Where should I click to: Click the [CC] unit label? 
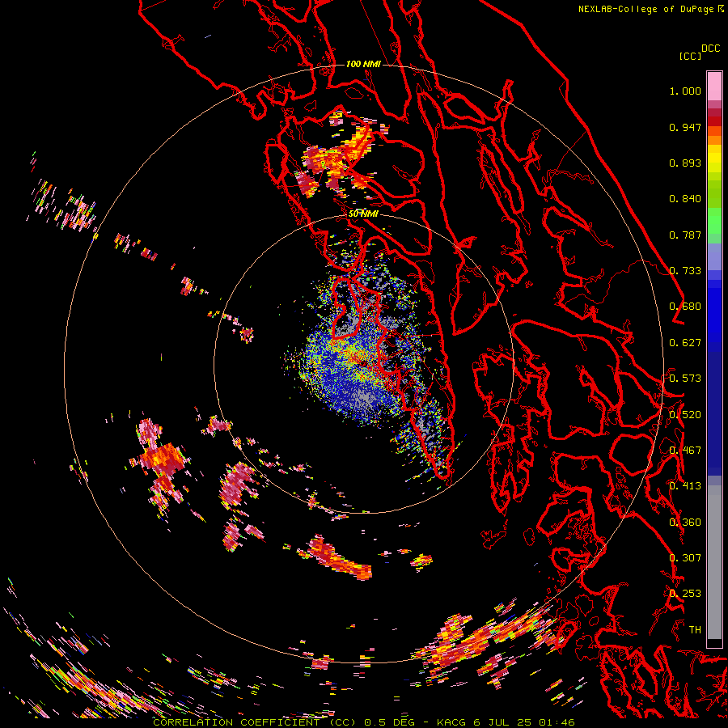[690, 56]
